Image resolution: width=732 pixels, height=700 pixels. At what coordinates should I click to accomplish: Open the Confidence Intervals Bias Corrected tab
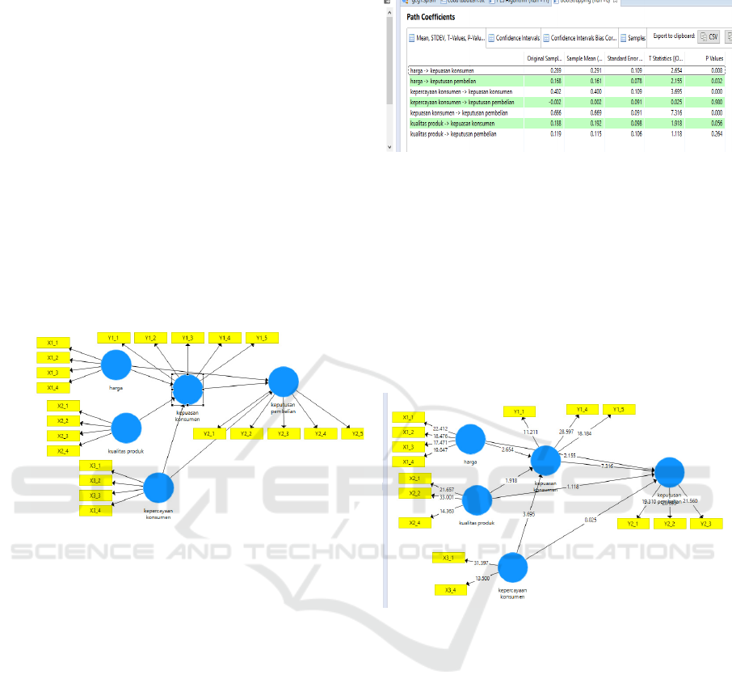pyautogui.click(x=580, y=38)
